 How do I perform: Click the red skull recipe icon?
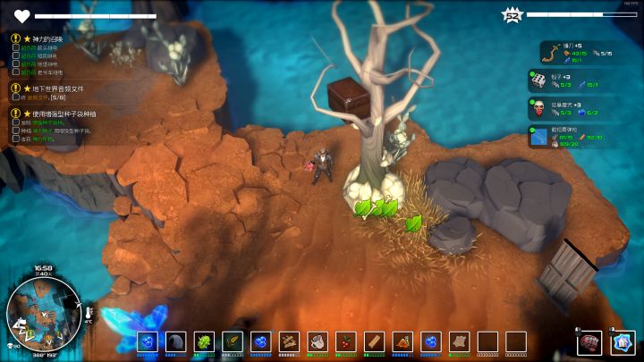538,108
